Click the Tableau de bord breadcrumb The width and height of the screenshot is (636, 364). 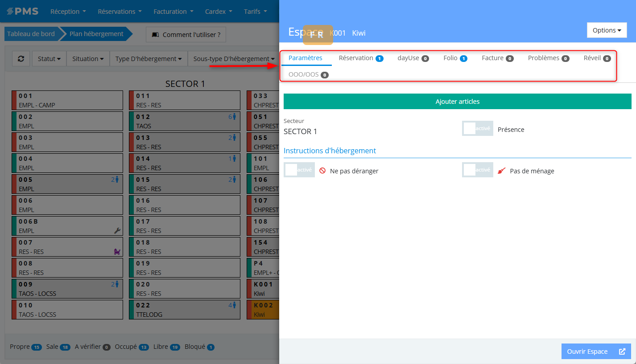click(x=31, y=34)
